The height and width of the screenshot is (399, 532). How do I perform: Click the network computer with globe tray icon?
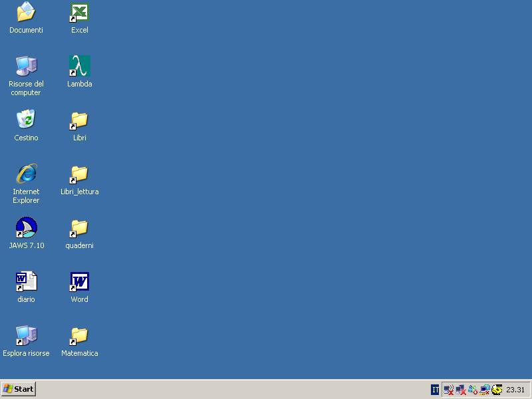click(485, 390)
